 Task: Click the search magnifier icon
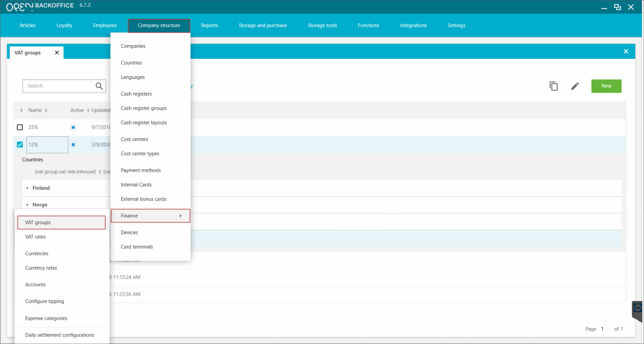(99, 86)
